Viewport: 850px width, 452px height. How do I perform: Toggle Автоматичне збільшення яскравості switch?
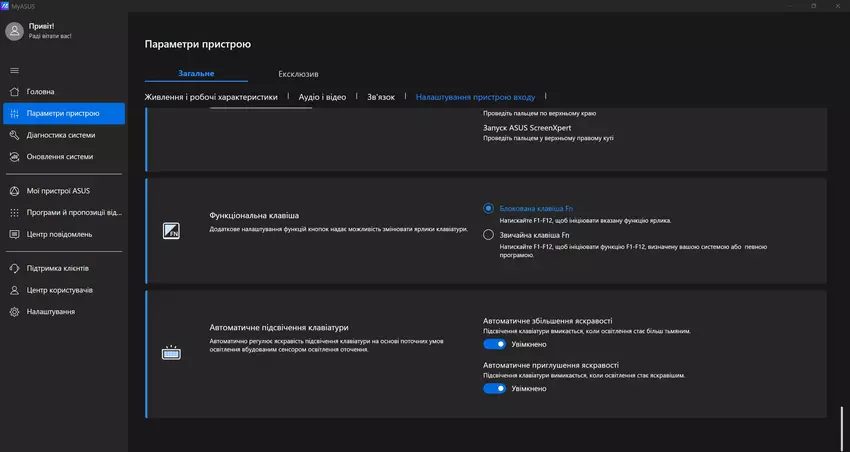pyautogui.click(x=494, y=344)
